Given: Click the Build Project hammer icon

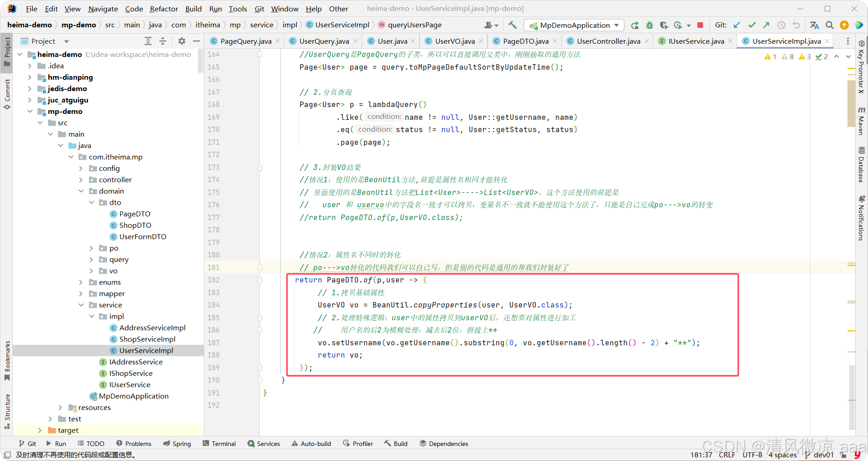Looking at the screenshot, I should tap(512, 25).
